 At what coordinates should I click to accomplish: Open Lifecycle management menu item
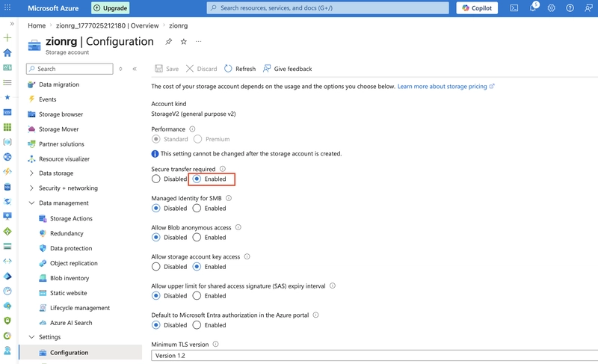[x=80, y=308]
